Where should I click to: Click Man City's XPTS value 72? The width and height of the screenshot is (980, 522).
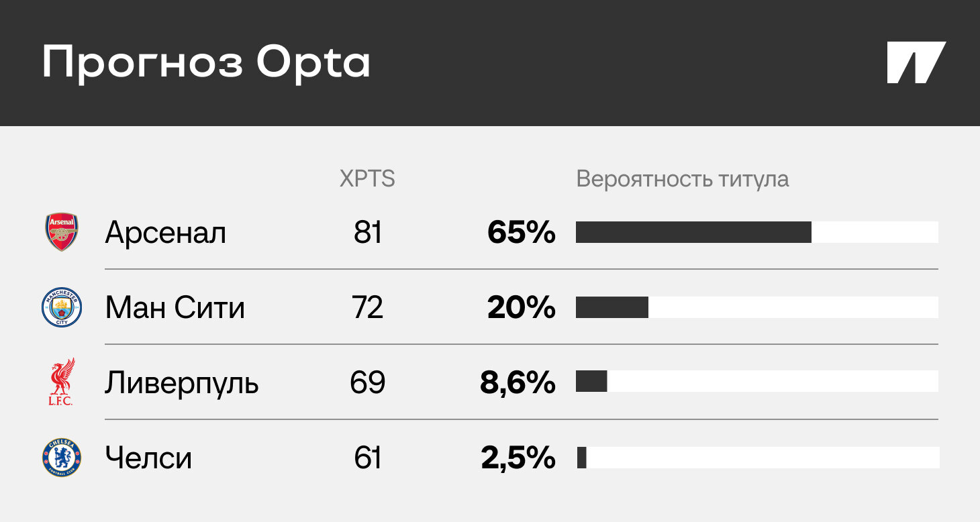pyautogui.click(x=367, y=308)
